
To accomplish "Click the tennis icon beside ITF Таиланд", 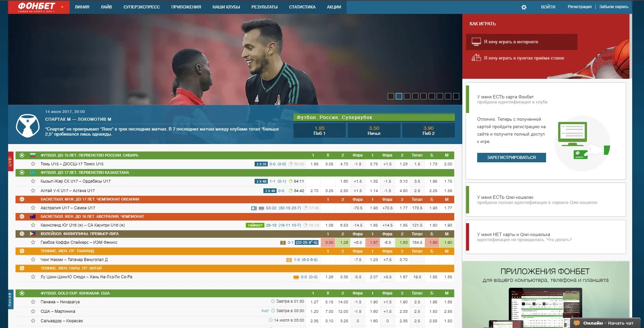I will 22,251.
